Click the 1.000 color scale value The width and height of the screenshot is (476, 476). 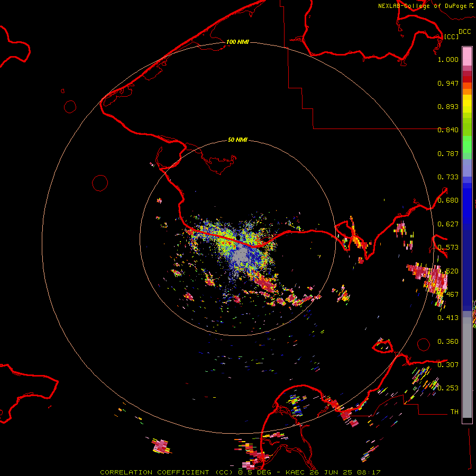(448, 59)
